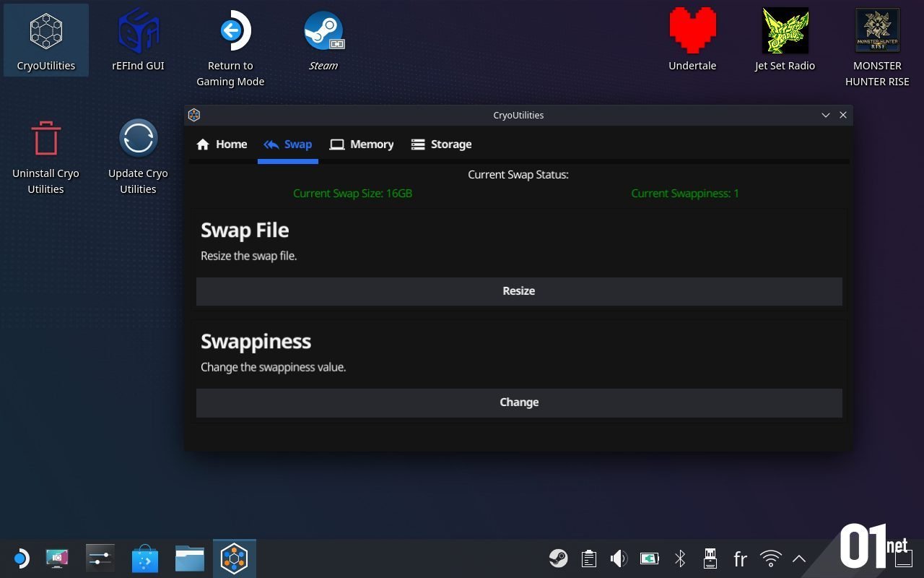The image size is (924, 578).
Task: Click the Current Swappiness: 1 text
Action: [x=685, y=194]
